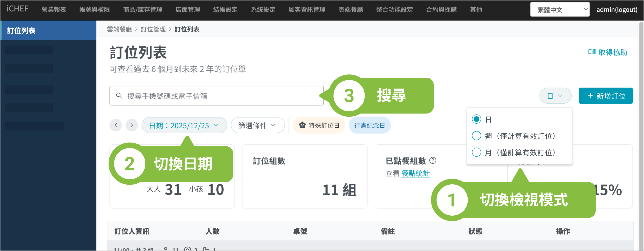Click the star icon on 特殊訂位日 tag
Screen dimensions: 644x251
[x=302, y=125]
